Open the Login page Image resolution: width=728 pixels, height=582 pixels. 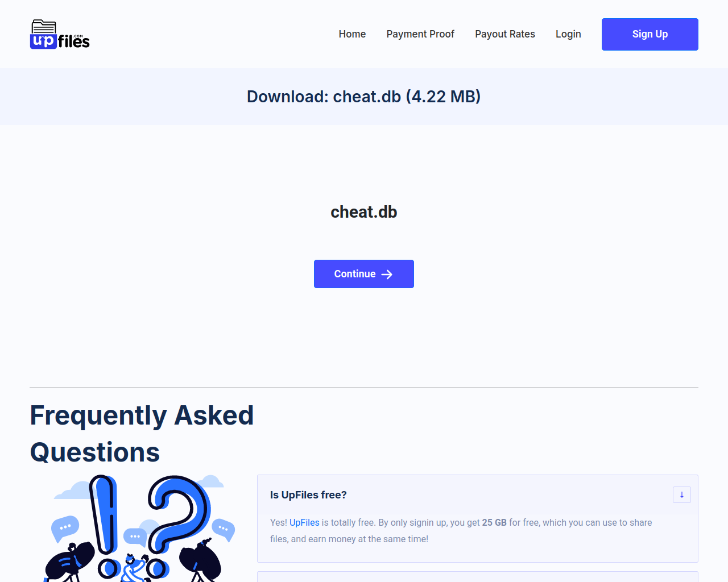(x=568, y=34)
